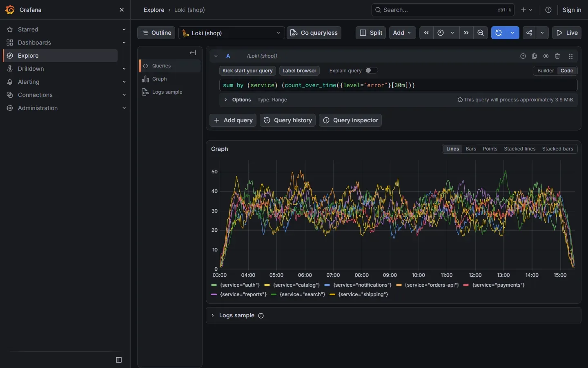
Task: Open the Add dropdown in the toolbar
Action: click(x=402, y=33)
